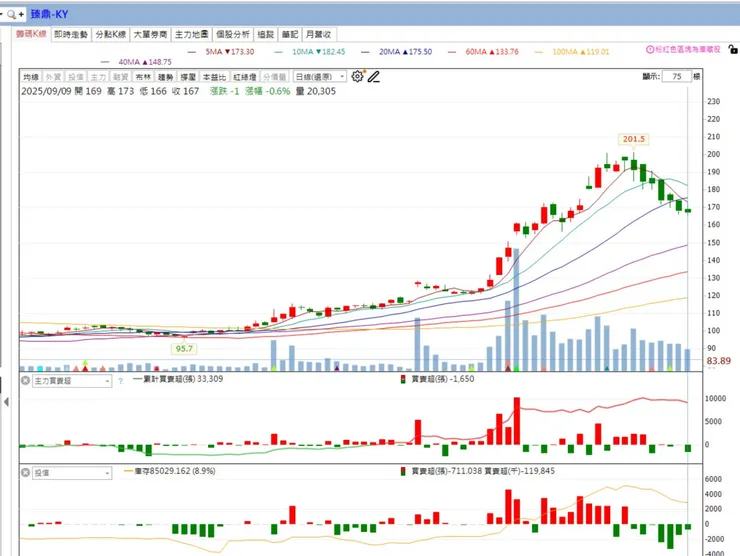Screen dimensions: 740x556
Task: Toggle the 融資 overlay button
Action: (120, 77)
